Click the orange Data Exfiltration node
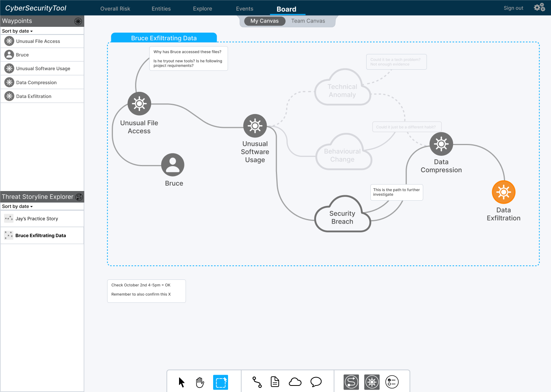Viewport: 551px width, 392px height. (504, 192)
